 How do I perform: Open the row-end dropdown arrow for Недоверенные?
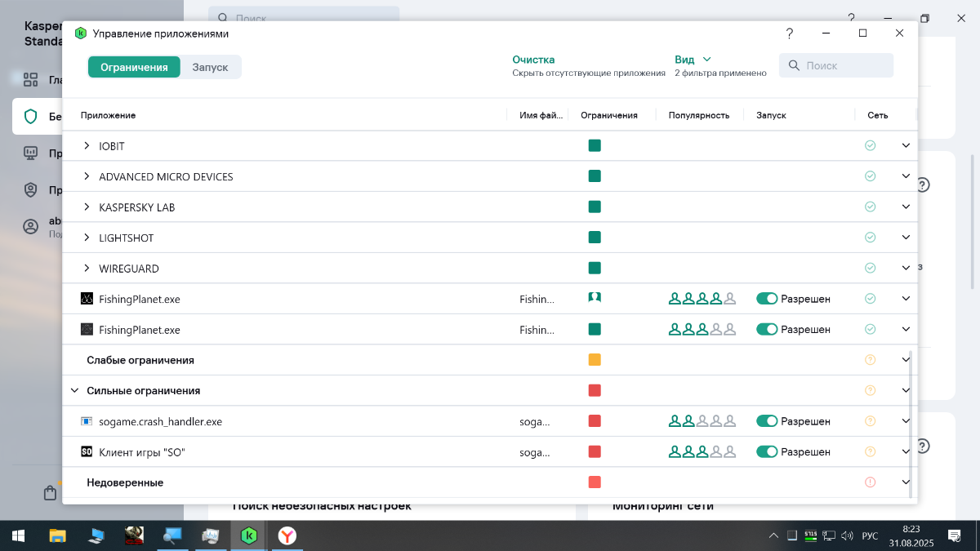point(906,482)
